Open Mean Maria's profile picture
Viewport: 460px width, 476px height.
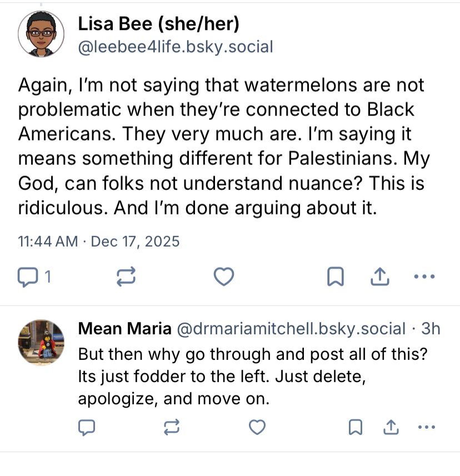(x=40, y=341)
